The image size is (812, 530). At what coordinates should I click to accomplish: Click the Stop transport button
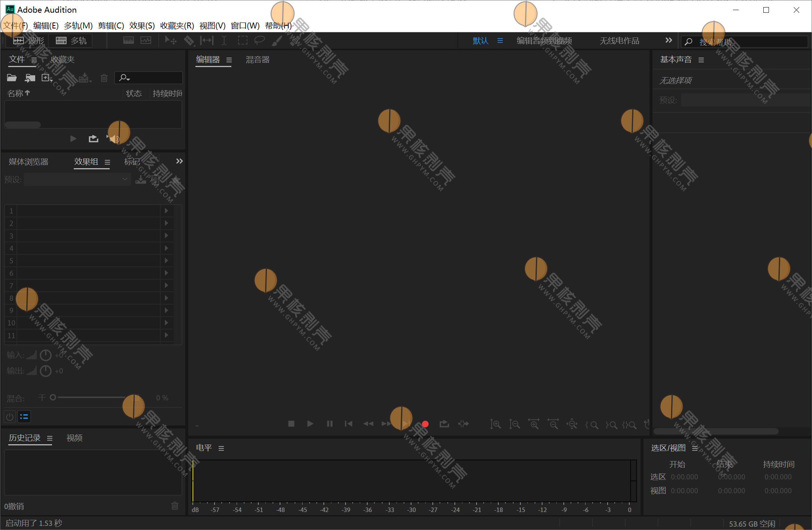(x=291, y=424)
